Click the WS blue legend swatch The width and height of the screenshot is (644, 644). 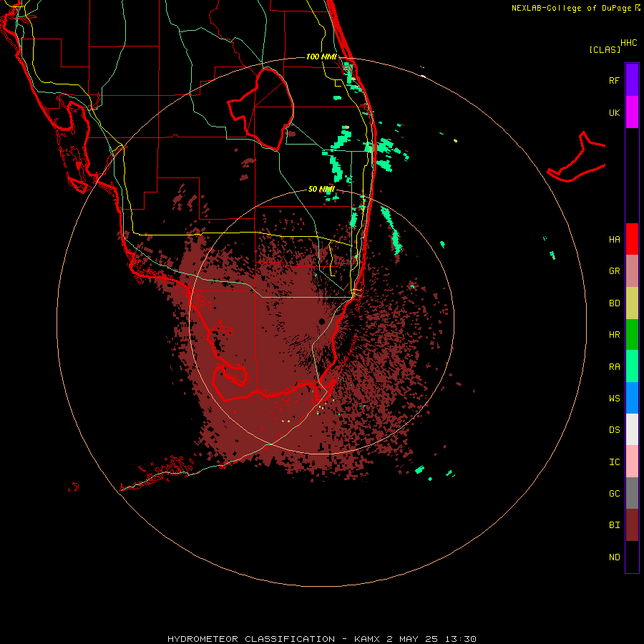pos(632,398)
